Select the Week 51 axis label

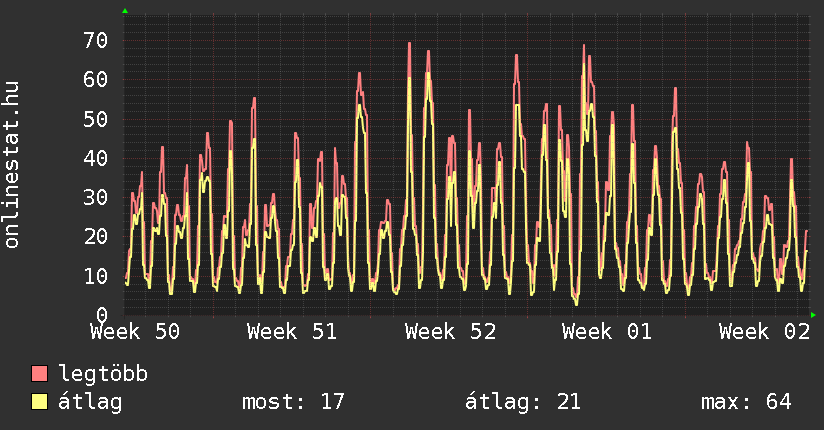click(292, 331)
